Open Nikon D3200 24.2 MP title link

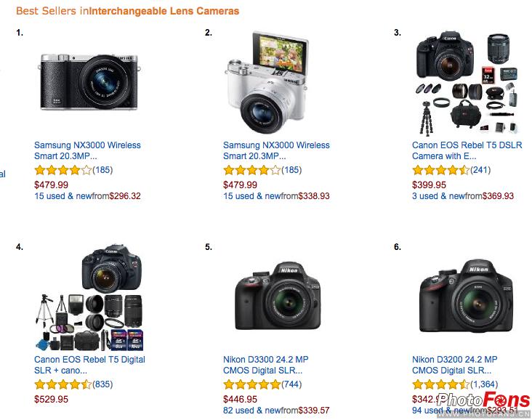coord(455,365)
